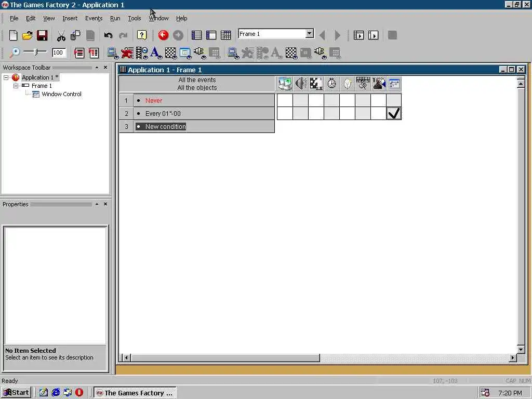The height and width of the screenshot is (399, 532).
Task: Click the Windows Start button
Action: (x=16, y=393)
